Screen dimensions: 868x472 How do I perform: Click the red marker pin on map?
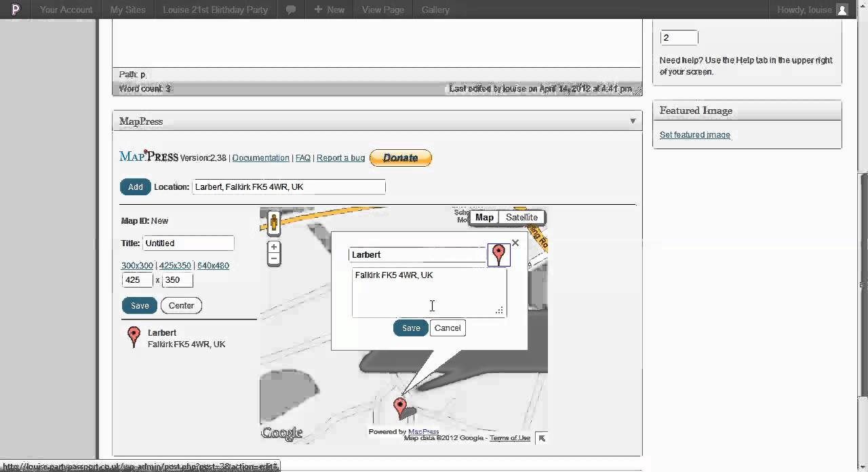tap(400, 407)
